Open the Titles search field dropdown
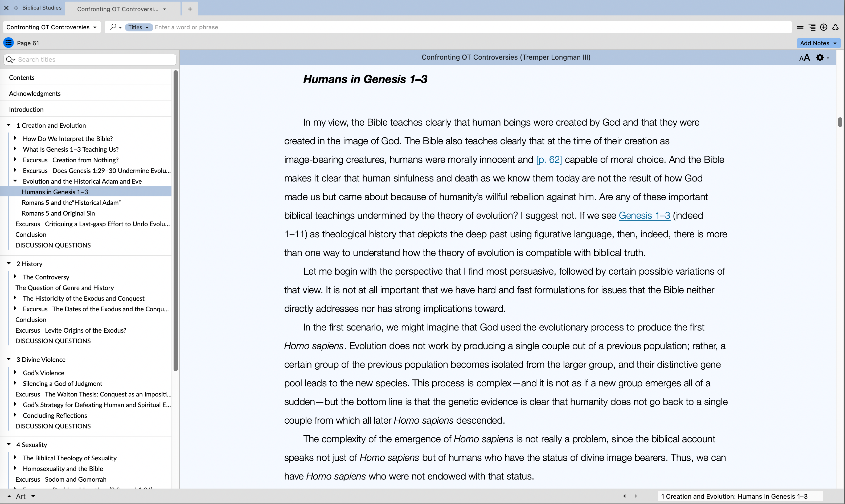The width and height of the screenshot is (845, 504). 139,27
